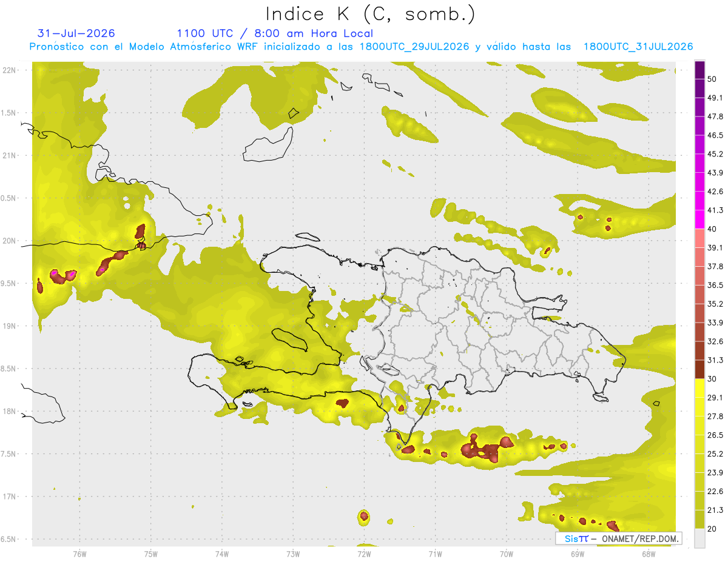Image resolution: width=728 pixels, height=562 pixels.
Task: Click the color bar value '23.9'
Action: [715, 472]
